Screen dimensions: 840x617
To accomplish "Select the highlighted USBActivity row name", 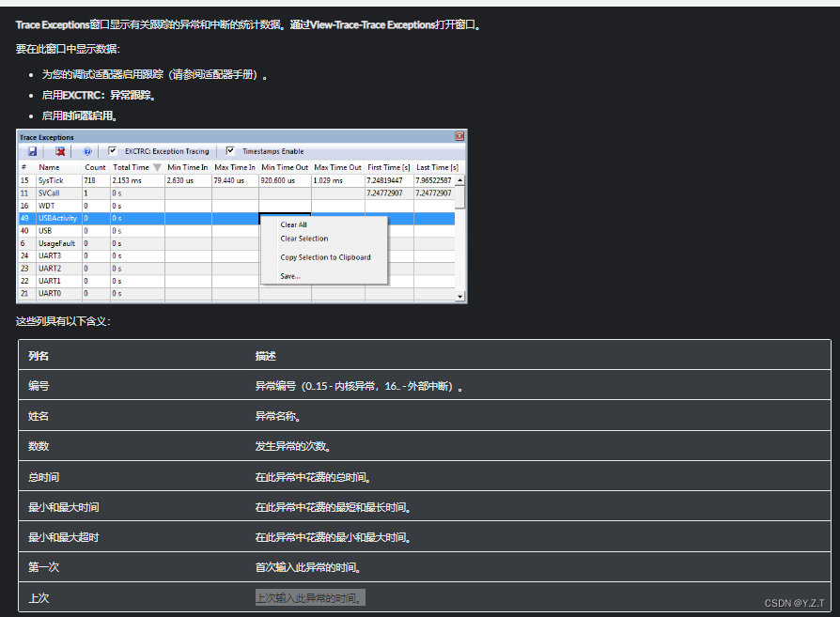I will pyautogui.click(x=58, y=219).
